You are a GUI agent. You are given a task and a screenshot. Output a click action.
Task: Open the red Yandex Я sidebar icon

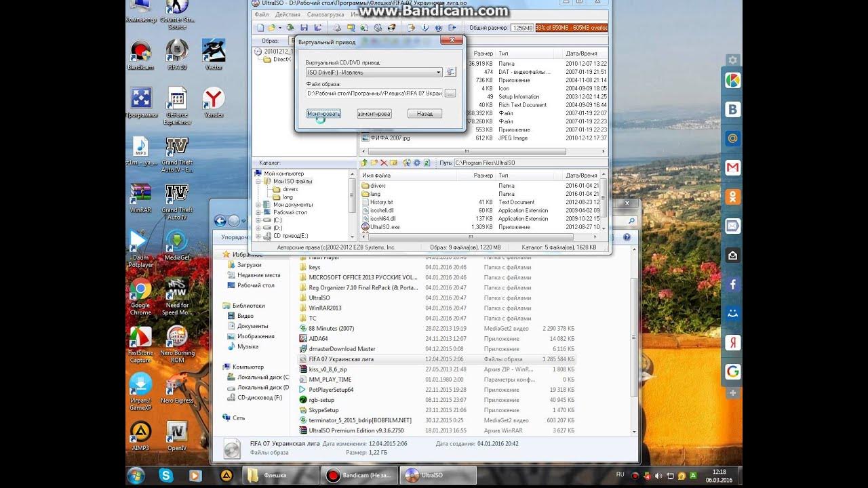(732, 342)
